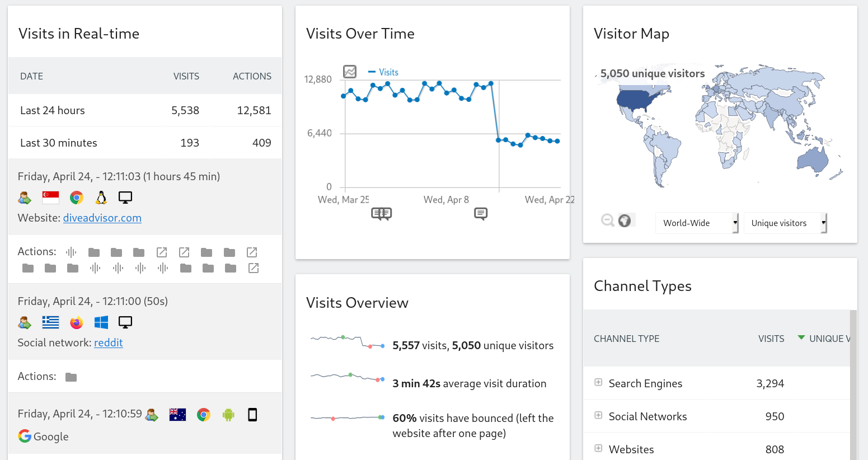Screen dimensions: 868x460
Task: Click the chart metrics picker icon
Action: click(x=350, y=72)
